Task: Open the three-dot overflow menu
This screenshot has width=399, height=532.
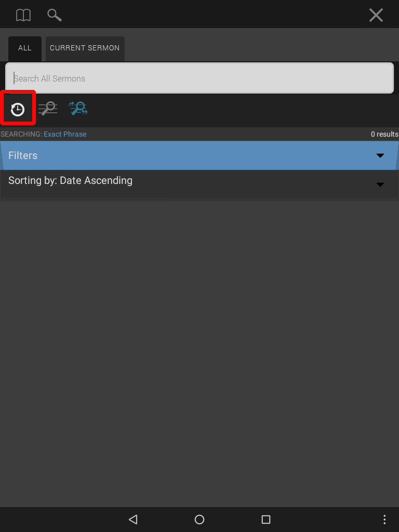Action: point(384,520)
